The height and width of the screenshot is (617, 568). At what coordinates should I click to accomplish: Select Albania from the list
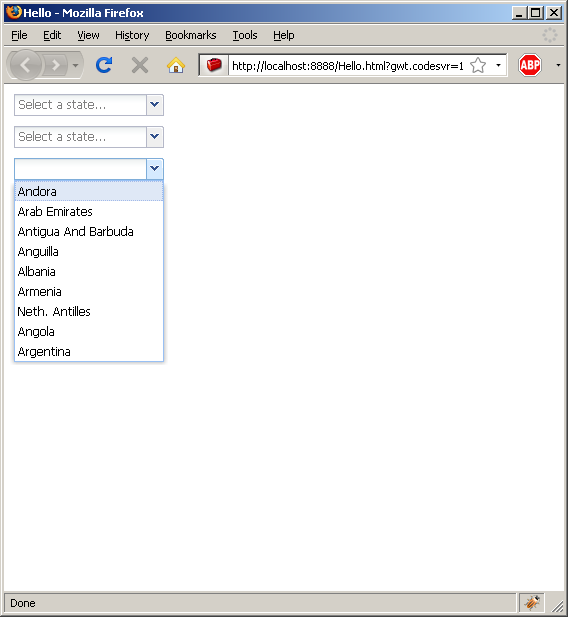pos(89,272)
